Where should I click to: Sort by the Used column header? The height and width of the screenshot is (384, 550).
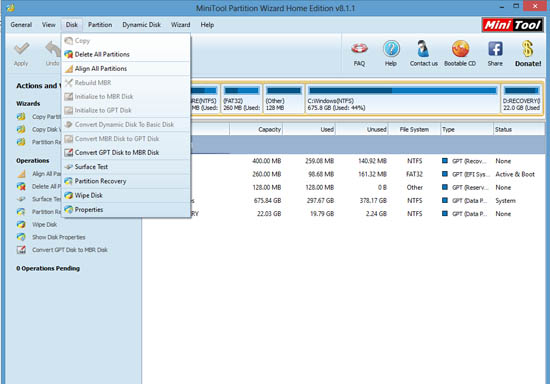tap(309, 129)
